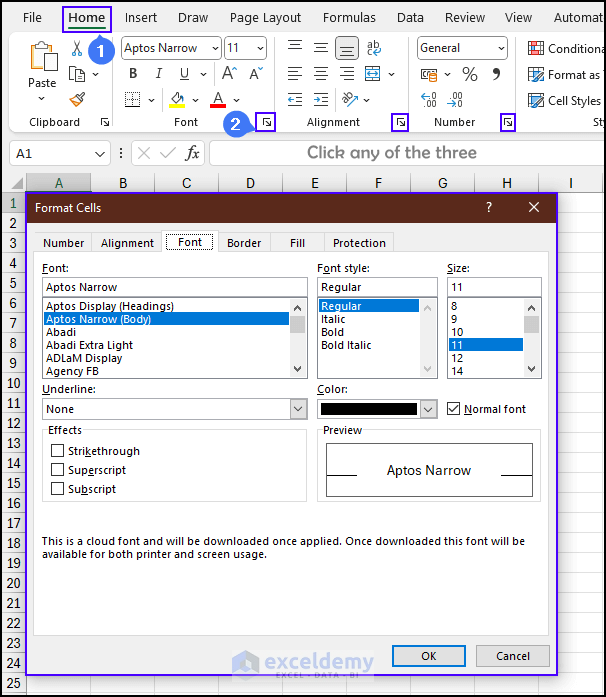Open the General number format dropdown
The image size is (606, 697).
[501, 48]
